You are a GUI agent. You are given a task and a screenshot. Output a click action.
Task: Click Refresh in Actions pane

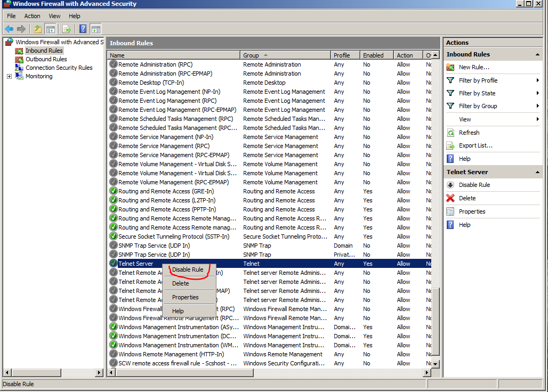point(469,133)
